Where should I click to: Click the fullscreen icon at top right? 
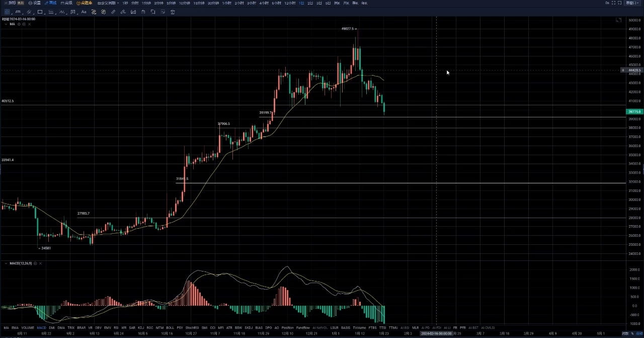[613, 3]
